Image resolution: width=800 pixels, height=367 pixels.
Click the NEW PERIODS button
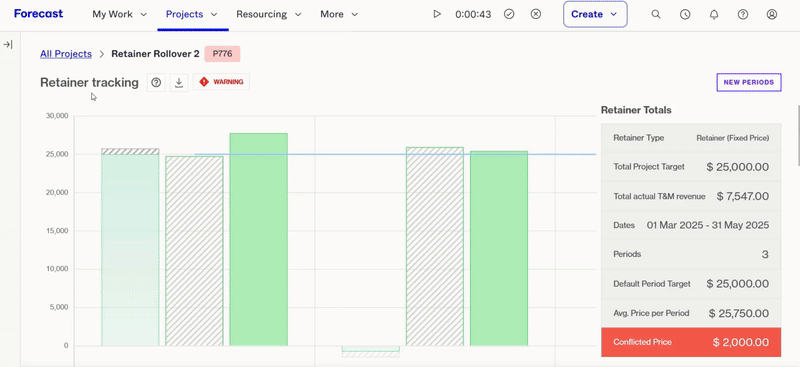tap(748, 82)
